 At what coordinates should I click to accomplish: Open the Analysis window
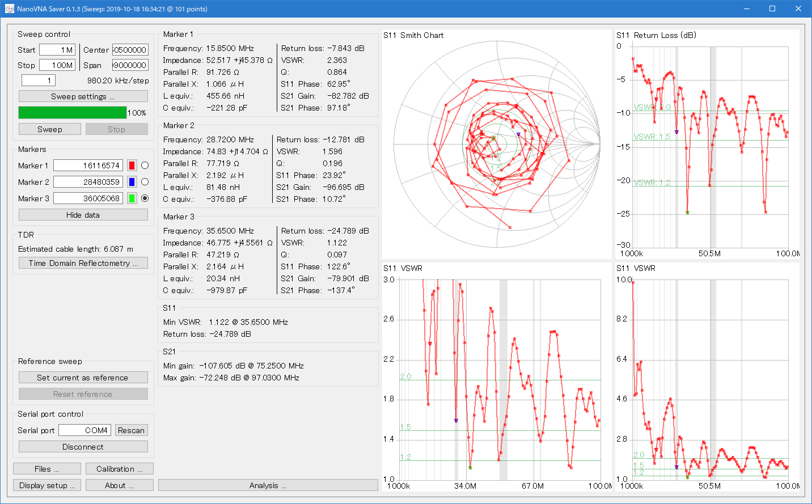coord(268,485)
